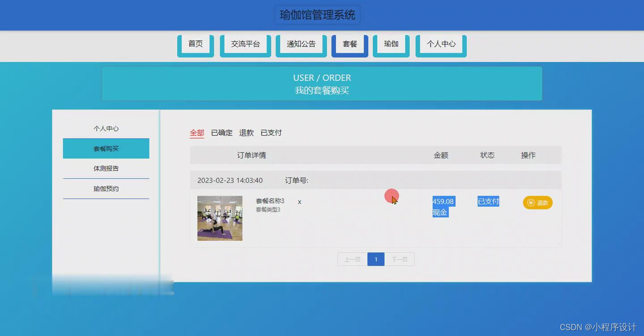
Task: Open 套餐购买 in the sidebar
Action: pyautogui.click(x=106, y=148)
